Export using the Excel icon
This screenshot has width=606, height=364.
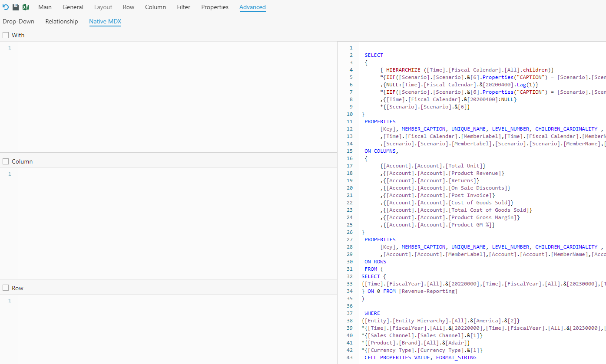(x=26, y=7)
